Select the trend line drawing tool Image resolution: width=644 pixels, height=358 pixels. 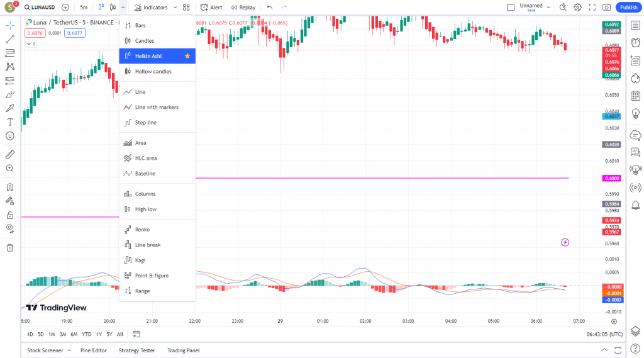(x=10, y=40)
